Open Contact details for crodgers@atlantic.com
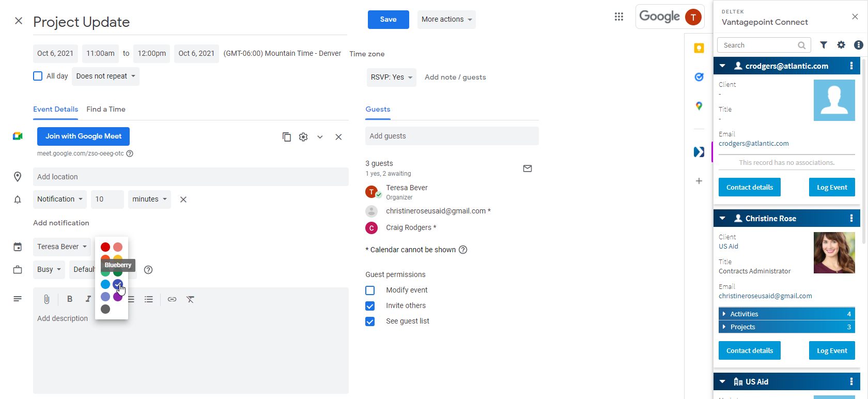 [750, 187]
